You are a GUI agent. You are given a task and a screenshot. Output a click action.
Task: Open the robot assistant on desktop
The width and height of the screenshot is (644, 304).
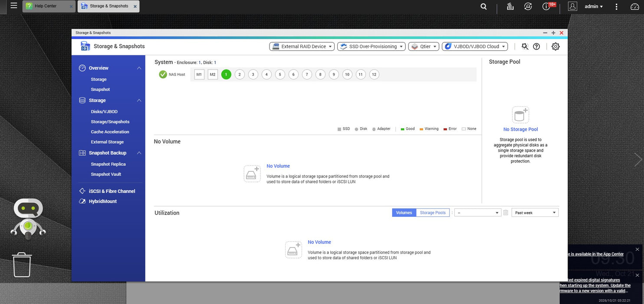(28, 218)
